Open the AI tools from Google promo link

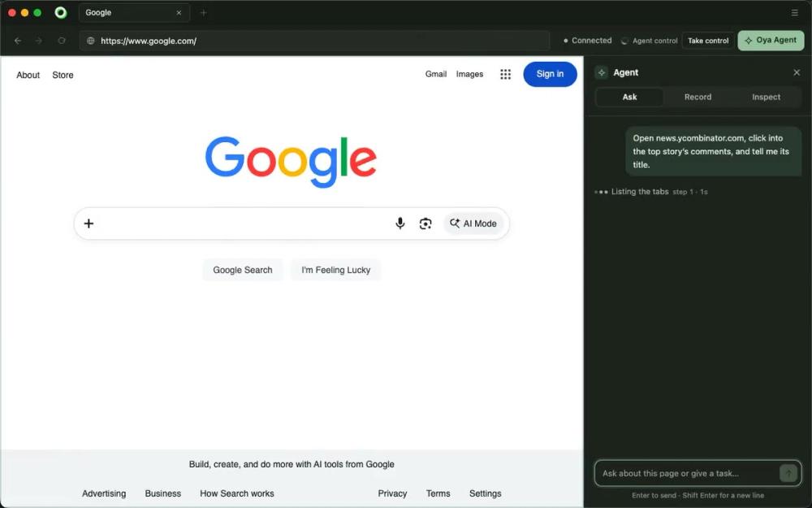(292, 464)
